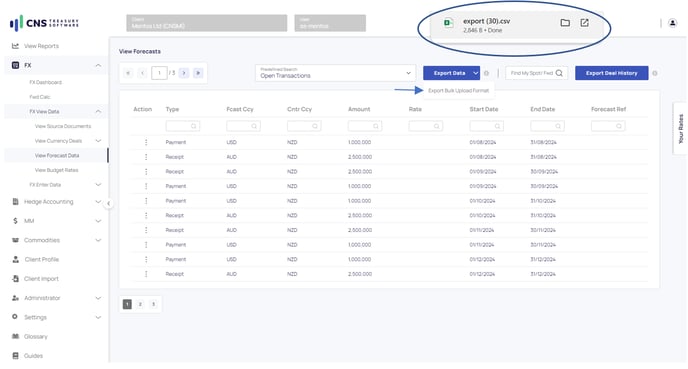Click the Amount column filter field
Screen dimensions: 688x369
tap(365, 126)
